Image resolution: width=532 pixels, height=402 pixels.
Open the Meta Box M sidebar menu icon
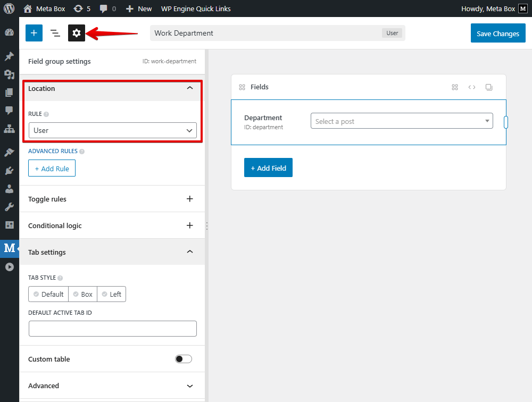[9, 248]
